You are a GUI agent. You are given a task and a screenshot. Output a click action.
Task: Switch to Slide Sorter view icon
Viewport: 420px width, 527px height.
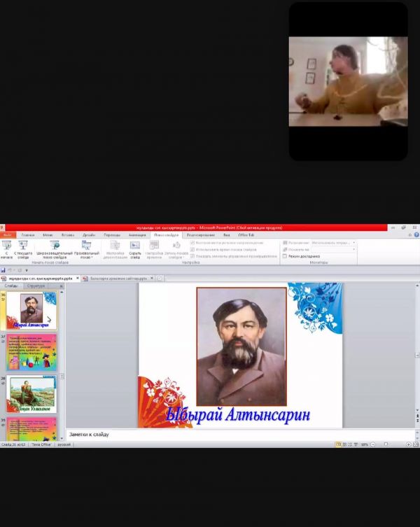(x=345, y=444)
